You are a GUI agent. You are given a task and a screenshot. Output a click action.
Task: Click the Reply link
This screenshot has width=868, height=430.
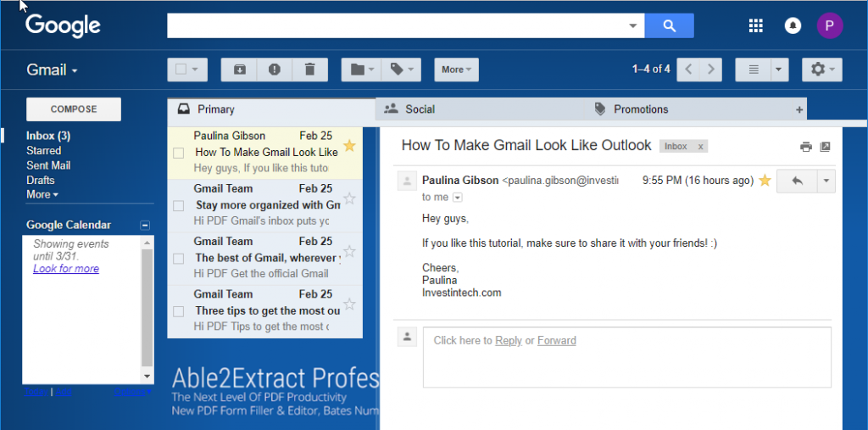coord(509,340)
